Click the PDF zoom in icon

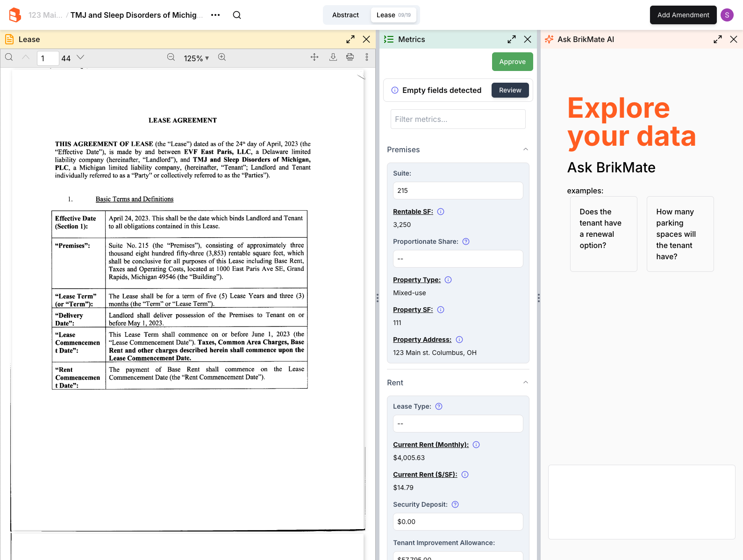[x=222, y=57]
